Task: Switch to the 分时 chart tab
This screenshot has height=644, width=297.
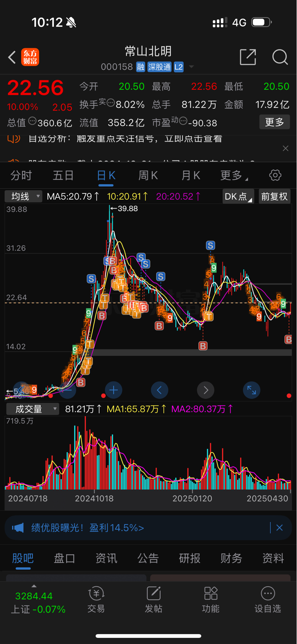Action: pos(21,176)
